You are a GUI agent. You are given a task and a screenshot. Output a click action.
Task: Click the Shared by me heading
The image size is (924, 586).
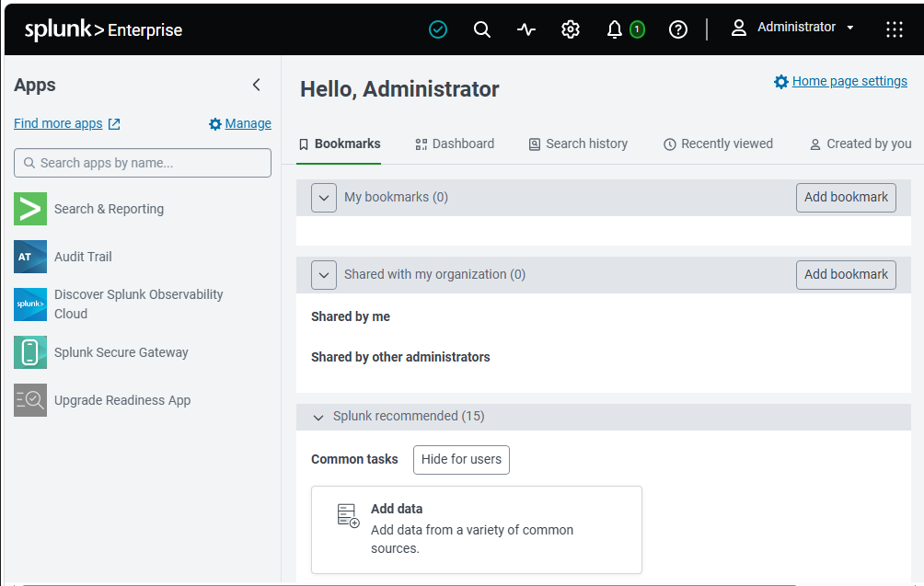(351, 316)
